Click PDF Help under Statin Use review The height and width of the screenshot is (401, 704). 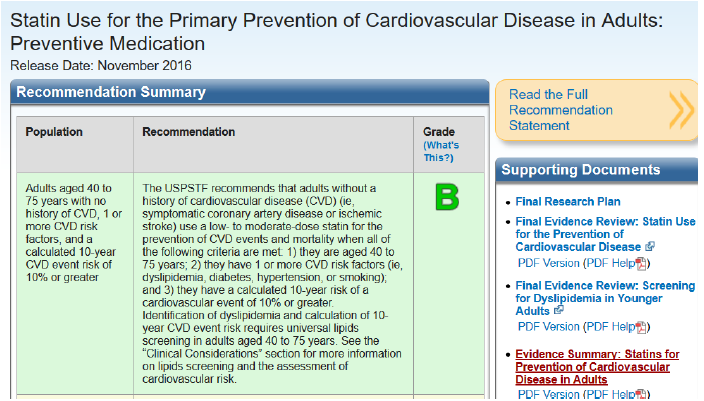611,263
